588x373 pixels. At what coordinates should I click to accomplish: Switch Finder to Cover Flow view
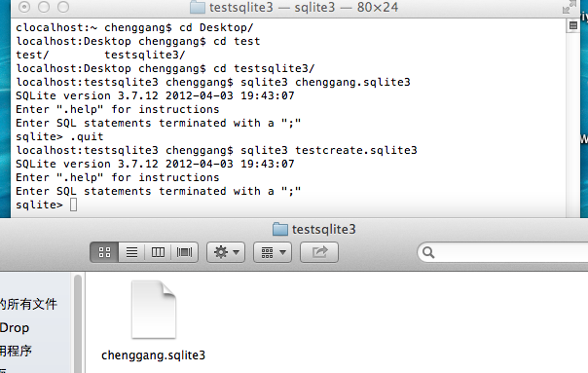point(184,252)
